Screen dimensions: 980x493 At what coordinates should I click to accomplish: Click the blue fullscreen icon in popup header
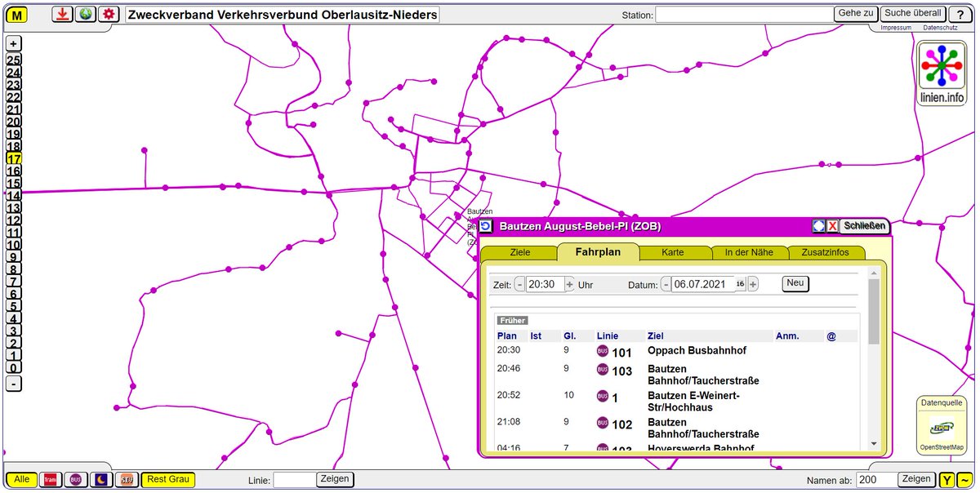818,226
